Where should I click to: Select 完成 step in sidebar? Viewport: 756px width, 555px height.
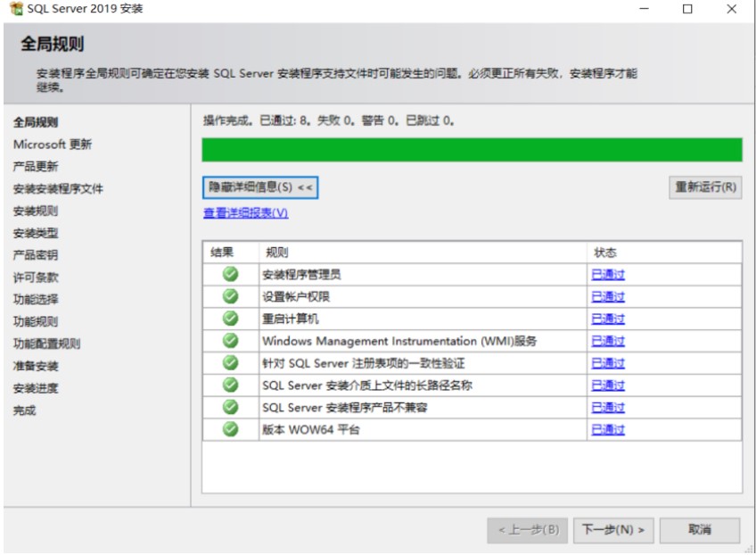[x=25, y=410]
